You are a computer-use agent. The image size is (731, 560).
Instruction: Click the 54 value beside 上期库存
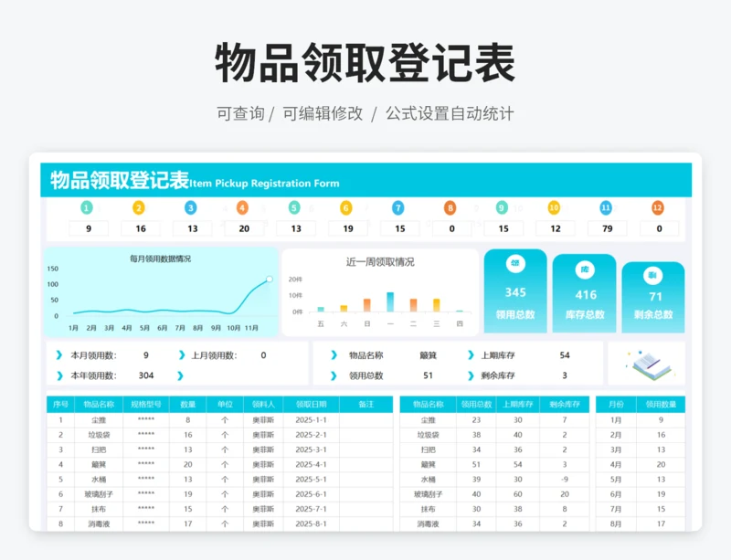[x=565, y=355]
